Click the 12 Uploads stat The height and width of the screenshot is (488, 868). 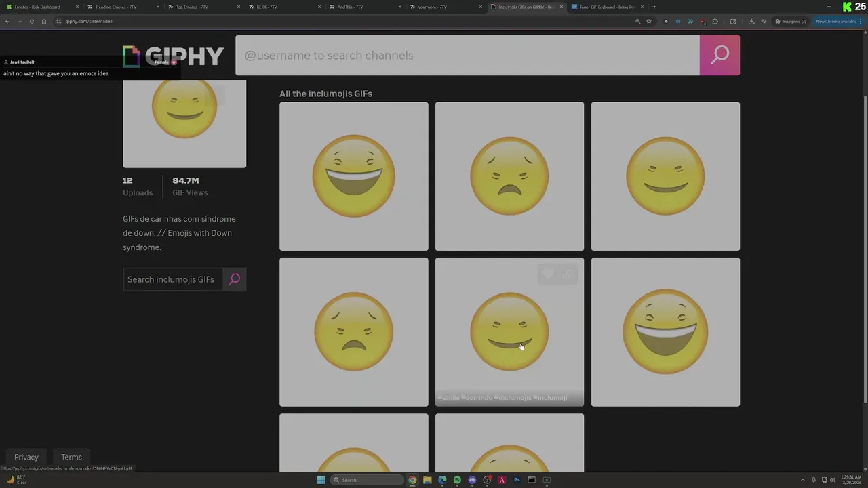click(138, 186)
